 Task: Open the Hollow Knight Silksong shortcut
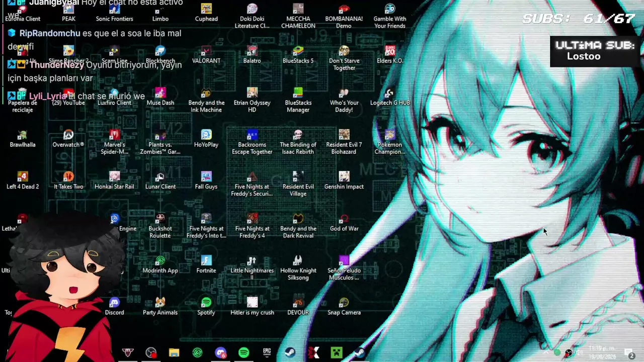point(298,267)
